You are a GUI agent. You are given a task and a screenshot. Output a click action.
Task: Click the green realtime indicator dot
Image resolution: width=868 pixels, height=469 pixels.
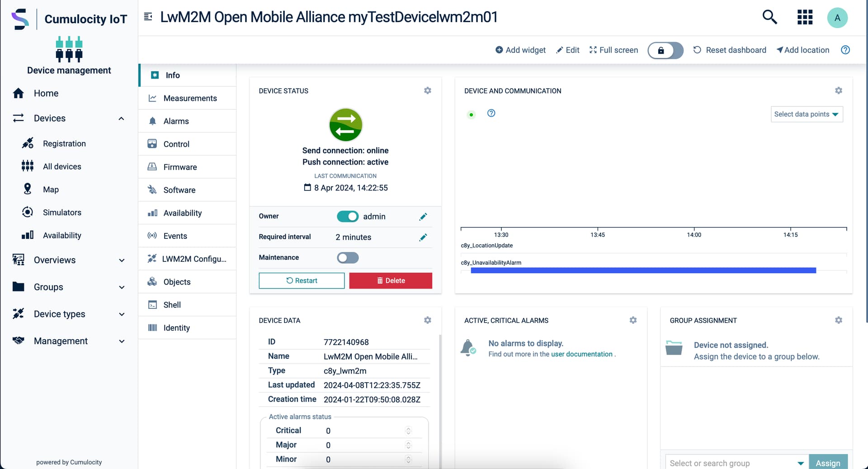click(471, 115)
